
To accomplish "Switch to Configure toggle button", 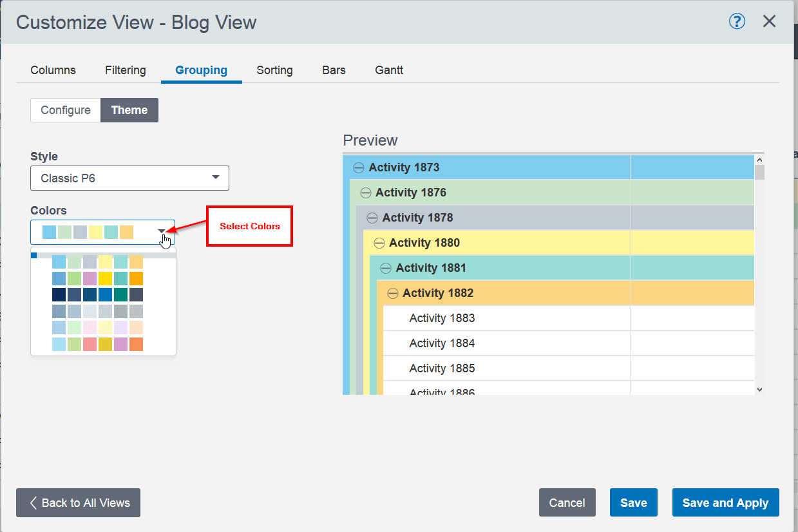I will (66, 110).
